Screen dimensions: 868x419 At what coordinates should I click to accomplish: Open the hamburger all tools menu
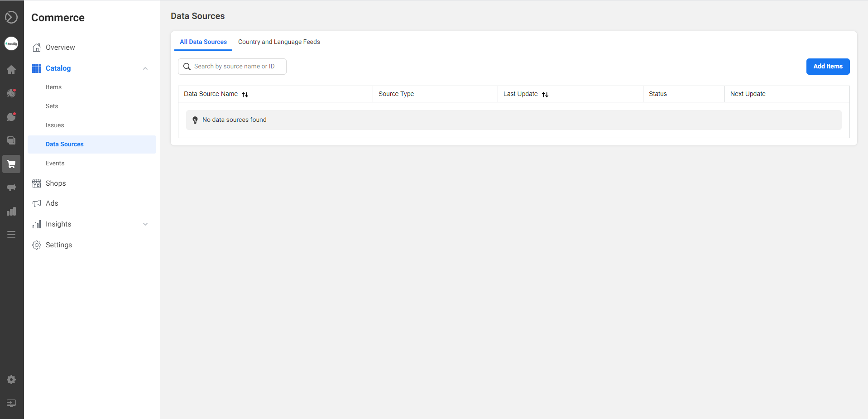point(11,235)
